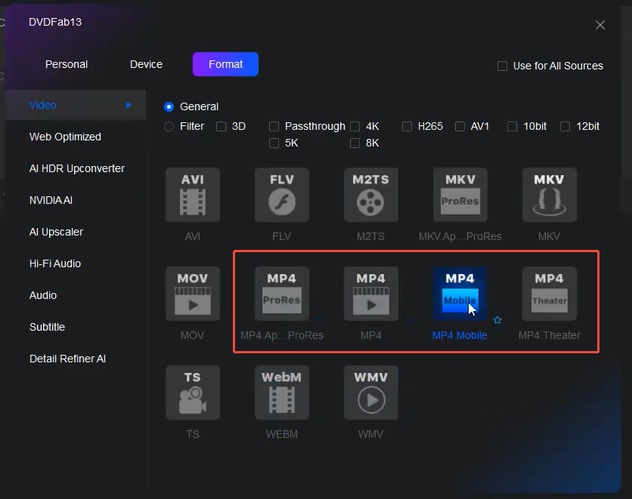The image size is (632, 499).
Task: Click the MP4 Mobile label text
Action: click(x=459, y=335)
